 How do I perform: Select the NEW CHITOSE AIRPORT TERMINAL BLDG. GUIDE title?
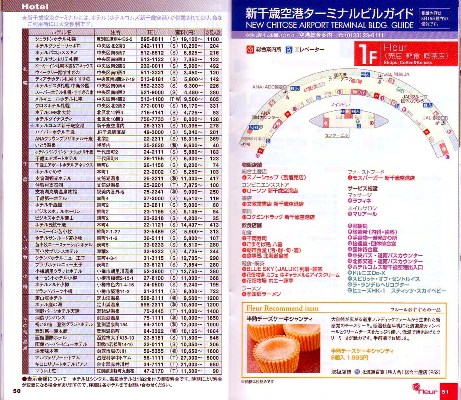click(329, 25)
